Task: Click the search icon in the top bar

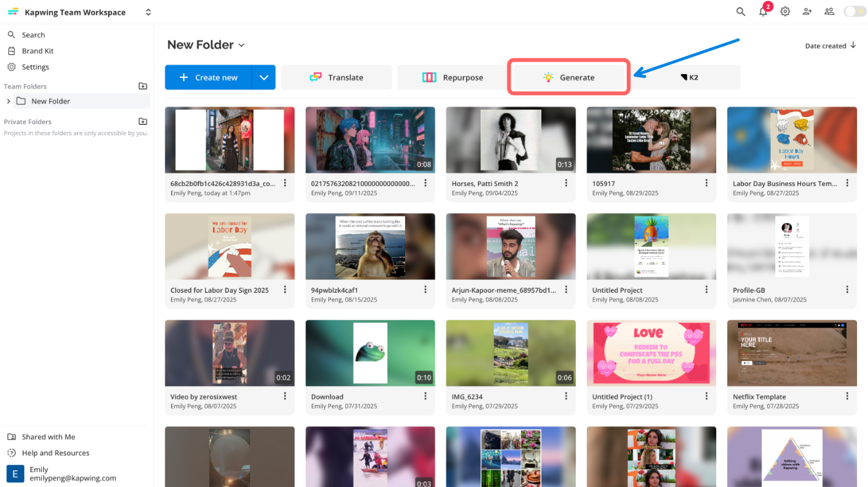Action: point(740,12)
